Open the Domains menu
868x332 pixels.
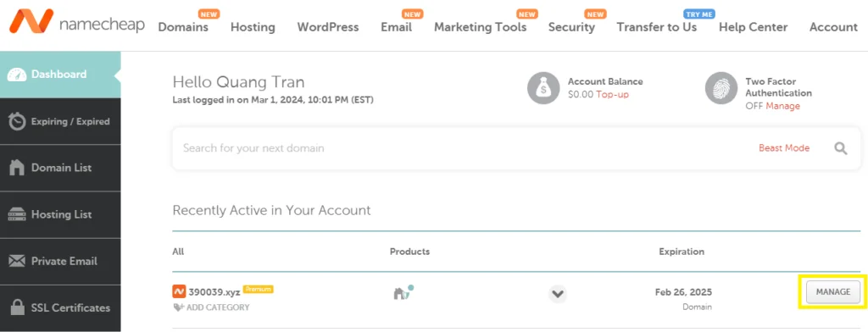click(183, 27)
